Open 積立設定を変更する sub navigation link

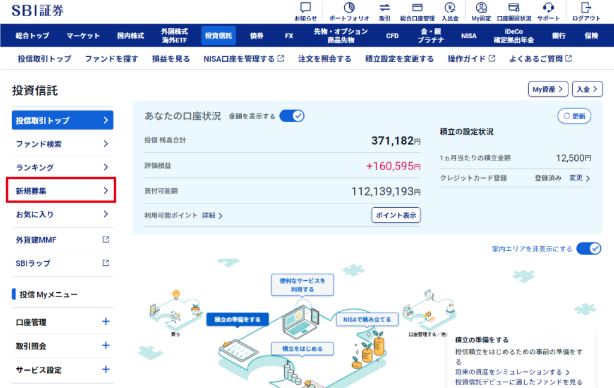click(399, 59)
